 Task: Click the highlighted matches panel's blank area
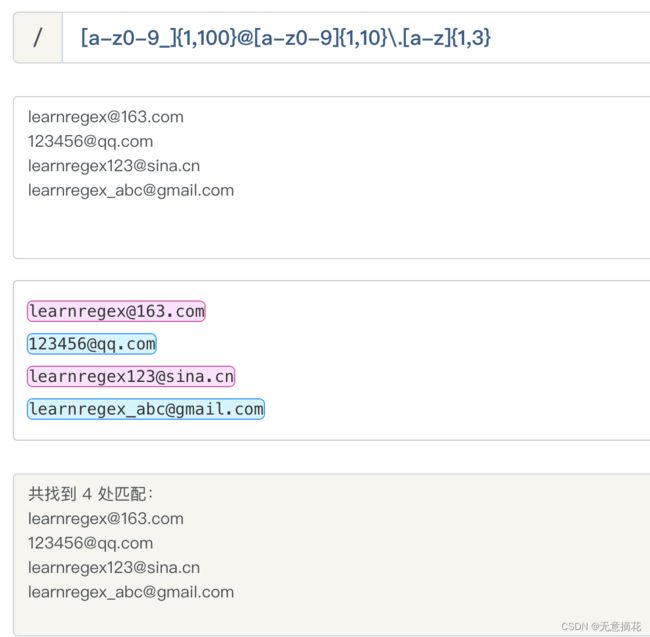(456, 361)
